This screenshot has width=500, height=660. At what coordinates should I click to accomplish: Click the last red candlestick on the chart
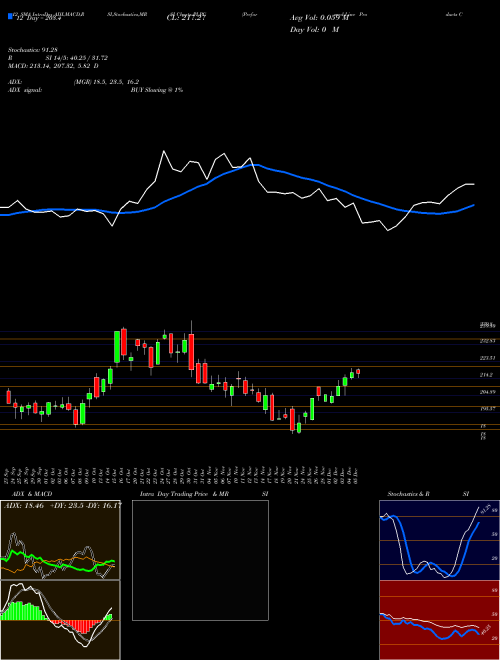(358, 372)
